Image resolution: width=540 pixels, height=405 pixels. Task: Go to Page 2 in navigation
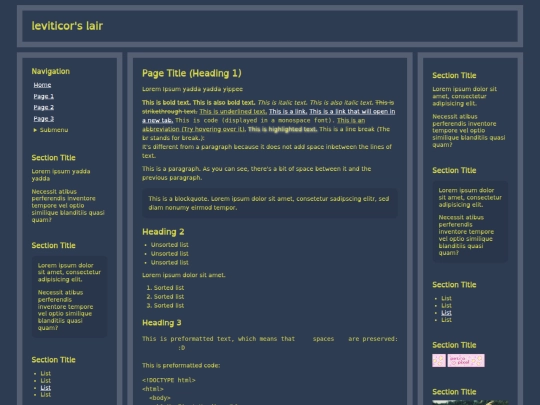pyautogui.click(x=44, y=107)
